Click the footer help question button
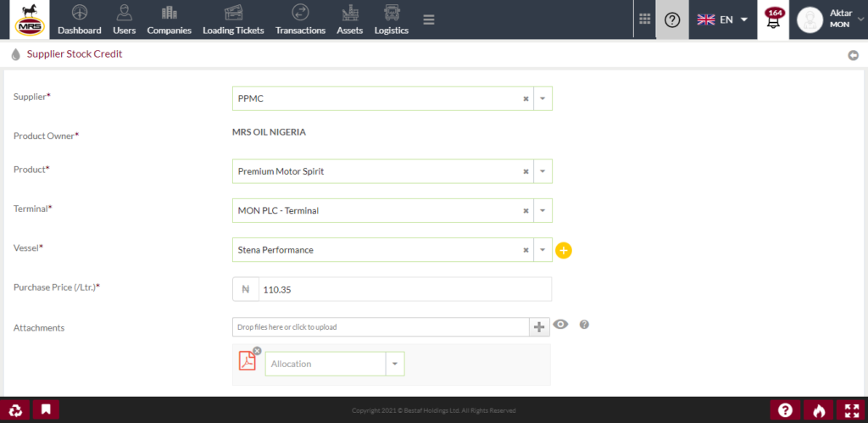Screen dimensions: 868x423 [785, 410]
